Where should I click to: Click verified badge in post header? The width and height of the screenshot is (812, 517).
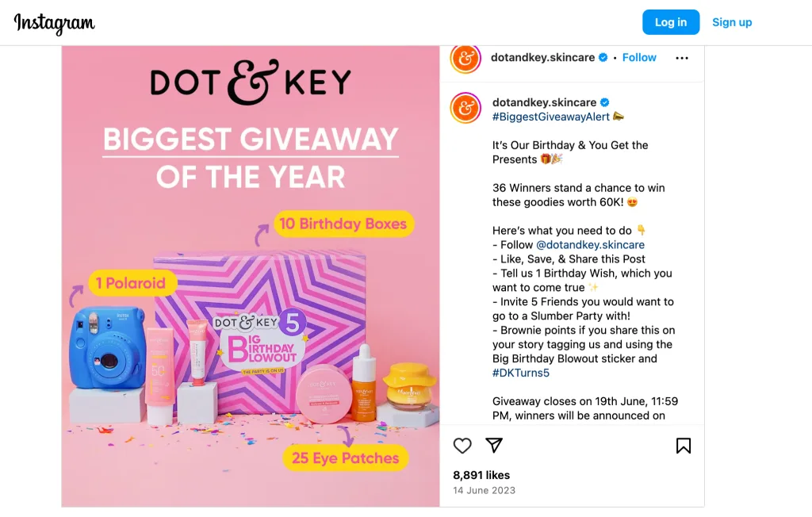click(x=603, y=58)
